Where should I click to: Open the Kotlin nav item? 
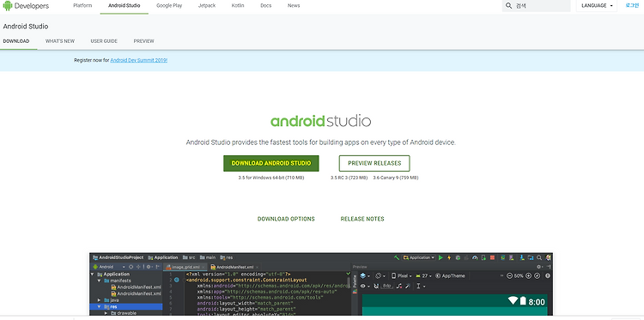point(238,6)
